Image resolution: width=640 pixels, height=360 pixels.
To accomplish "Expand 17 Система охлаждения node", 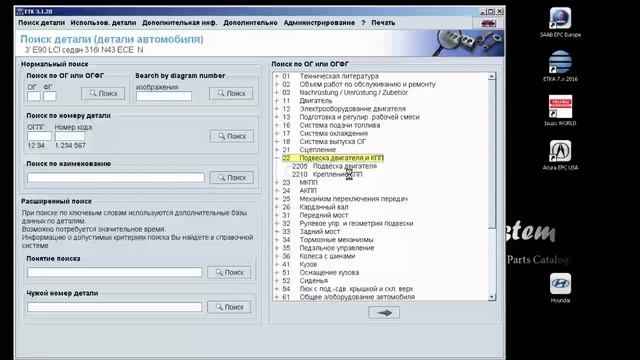I will point(277,133).
